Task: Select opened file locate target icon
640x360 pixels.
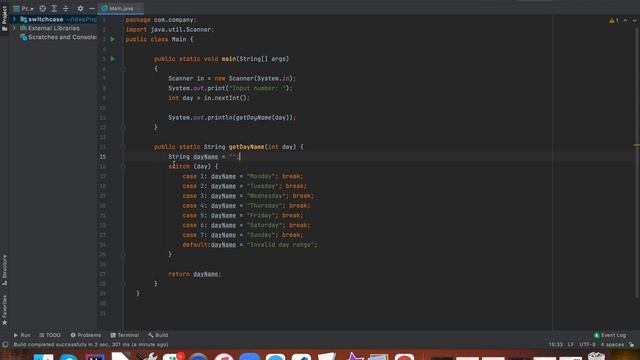Action: coord(42,8)
